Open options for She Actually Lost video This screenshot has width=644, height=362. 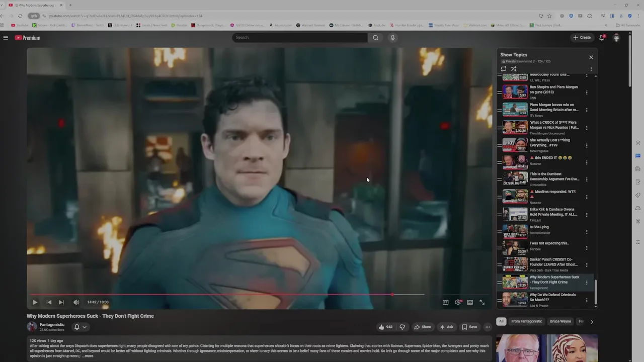pyautogui.click(x=587, y=145)
